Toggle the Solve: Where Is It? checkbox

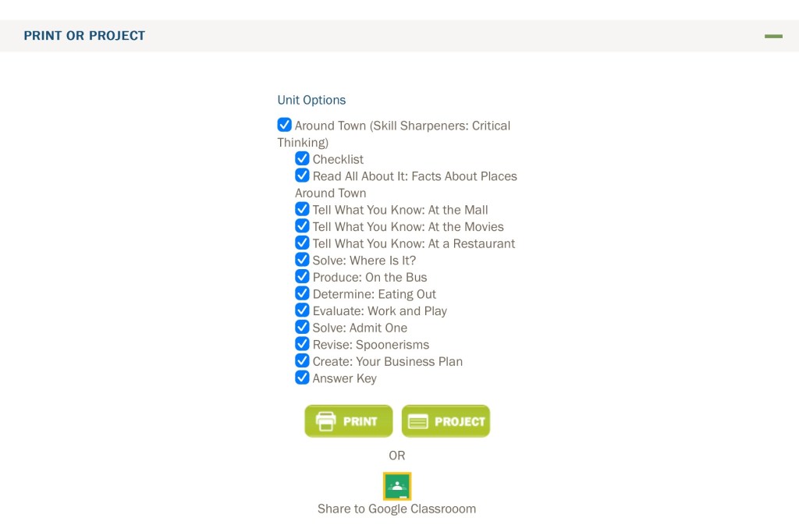point(302,260)
